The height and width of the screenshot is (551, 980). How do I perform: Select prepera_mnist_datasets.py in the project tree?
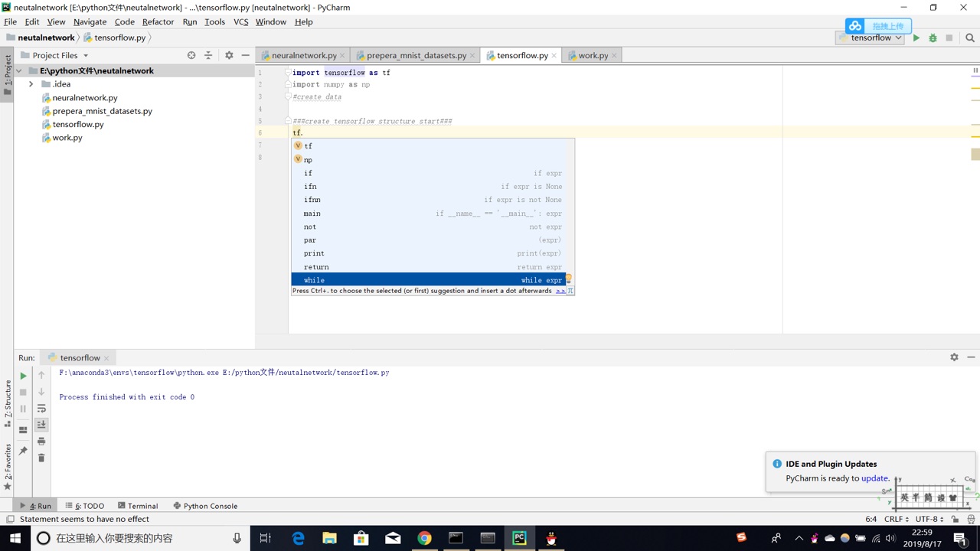coord(102,111)
